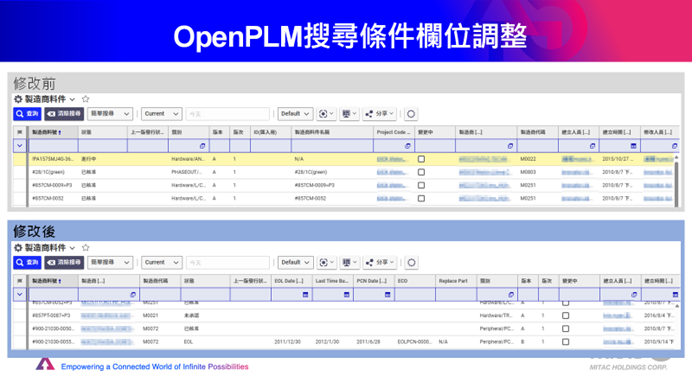This screenshot has height=389, width=692.
Task: Click the 類別 filter picker icon in 修改後
Action: pyautogui.click(x=511, y=295)
